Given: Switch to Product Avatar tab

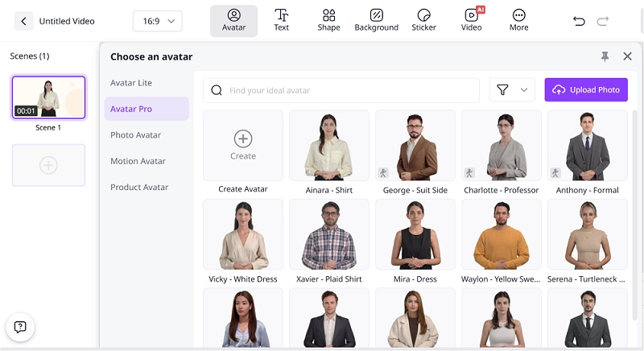Looking at the screenshot, I should pos(147,188).
